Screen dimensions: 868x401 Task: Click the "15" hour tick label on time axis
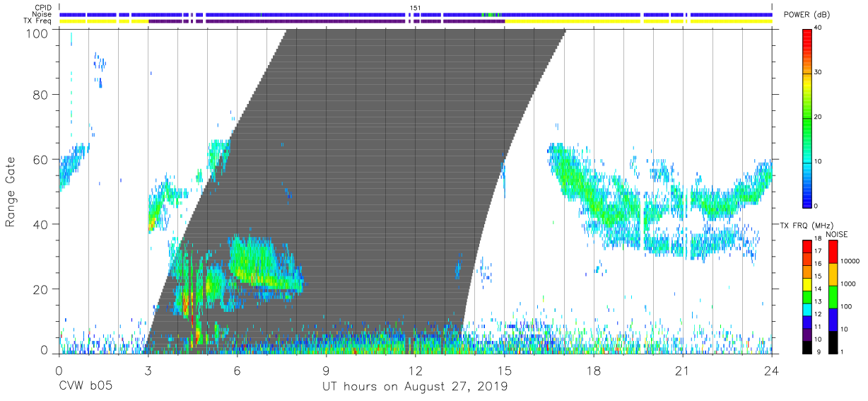click(505, 370)
